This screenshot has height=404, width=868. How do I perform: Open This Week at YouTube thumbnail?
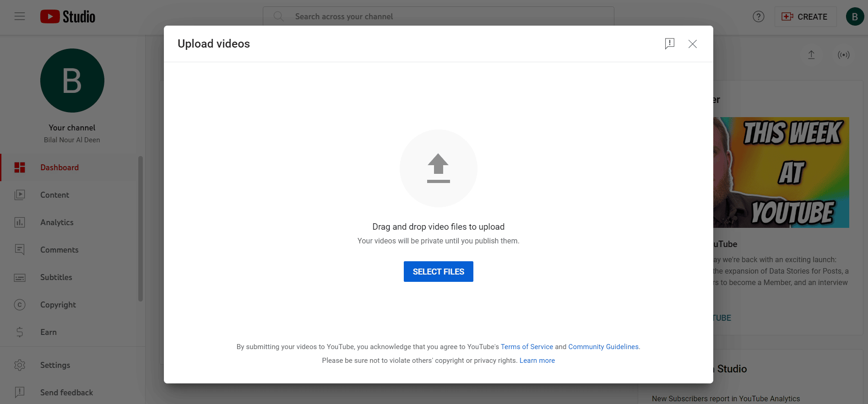pyautogui.click(x=781, y=172)
